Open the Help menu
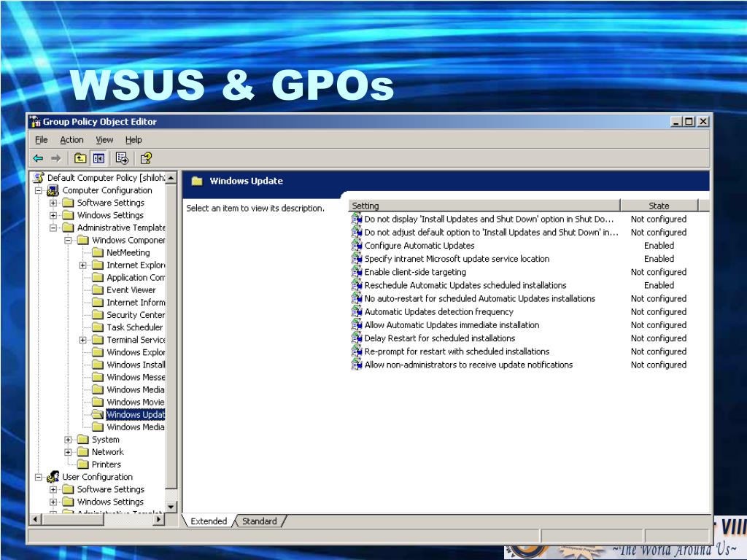This screenshot has width=747, height=560. [x=133, y=139]
